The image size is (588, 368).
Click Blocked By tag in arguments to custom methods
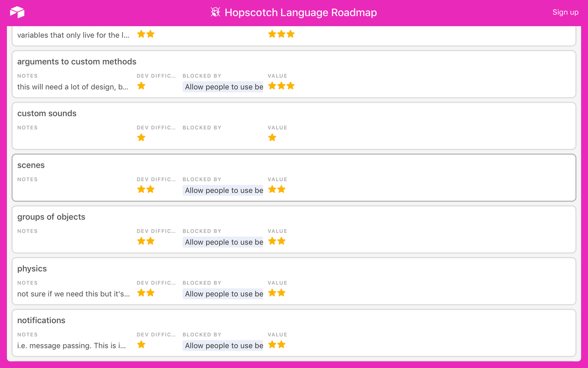pyautogui.click(x=223, y=87)
